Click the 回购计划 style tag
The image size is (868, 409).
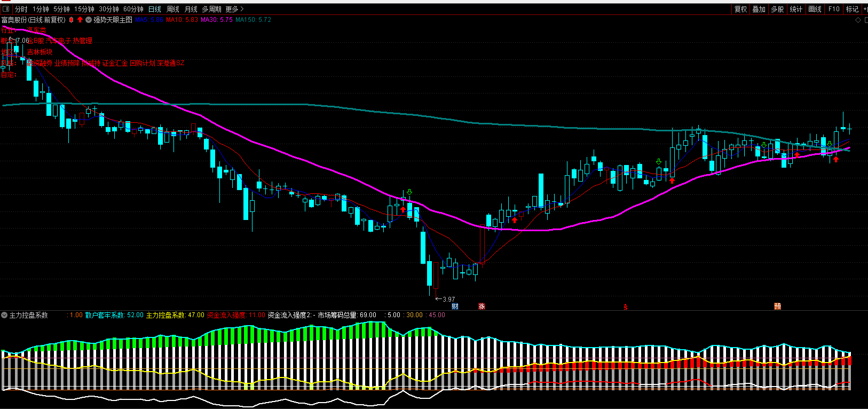[x=143, y=63]
